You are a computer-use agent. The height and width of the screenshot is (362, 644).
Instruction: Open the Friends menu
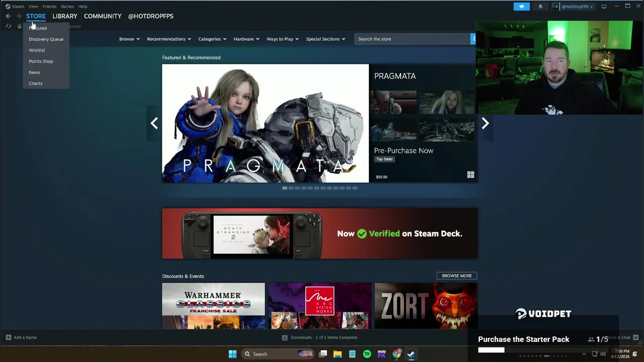tap(49, 7)
